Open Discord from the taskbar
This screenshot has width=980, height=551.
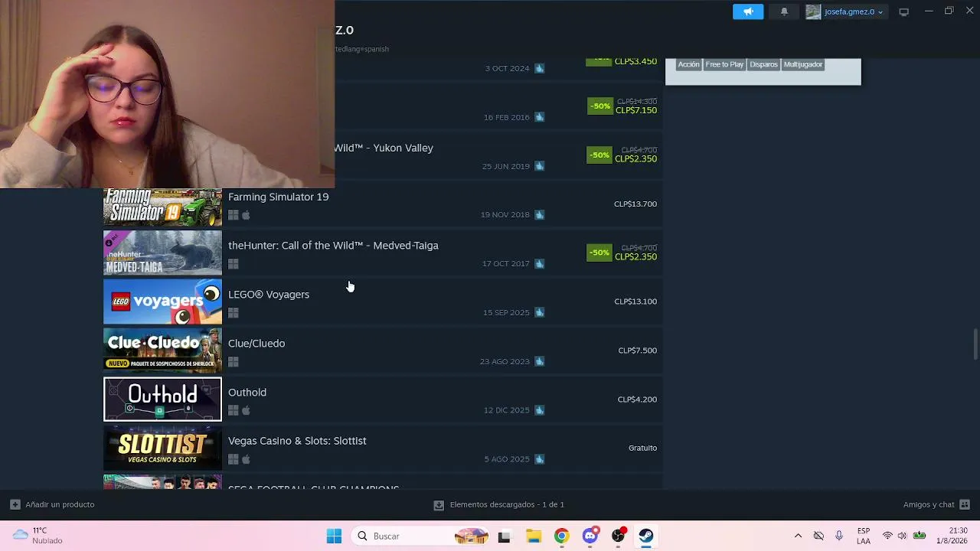[590, 536]
